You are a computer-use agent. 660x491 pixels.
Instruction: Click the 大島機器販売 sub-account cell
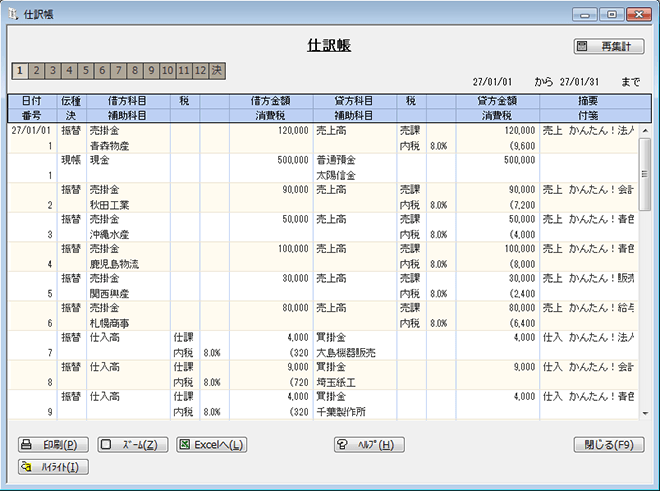(346, 352)
